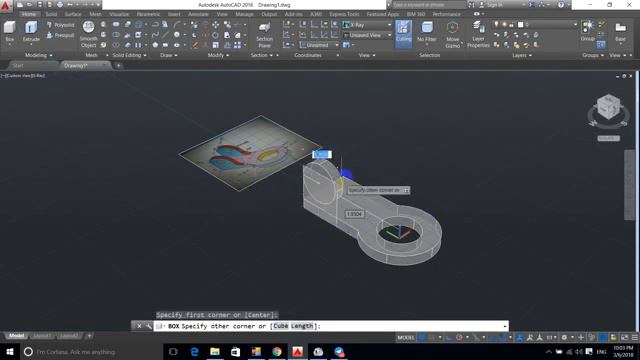Toggle ortho mode in status bar
The image size is (640, 360).
click(449, 338)
